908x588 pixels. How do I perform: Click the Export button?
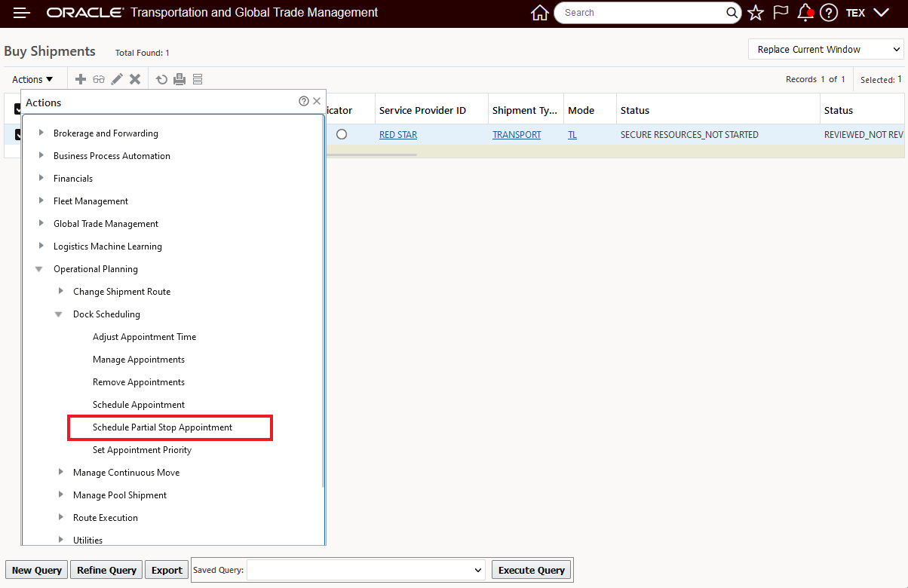167,570
